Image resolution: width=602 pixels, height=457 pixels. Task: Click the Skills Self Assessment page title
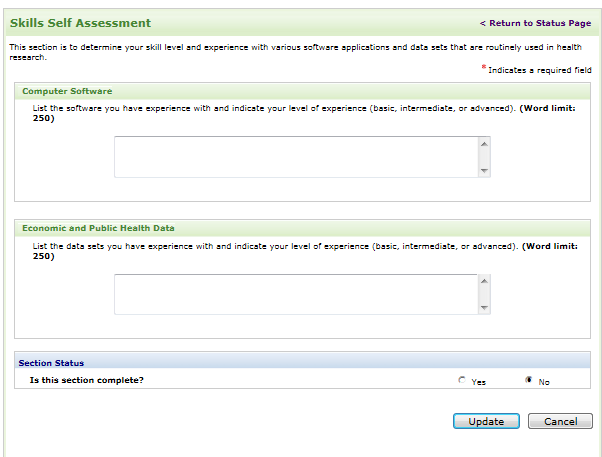tap(80, 23)
